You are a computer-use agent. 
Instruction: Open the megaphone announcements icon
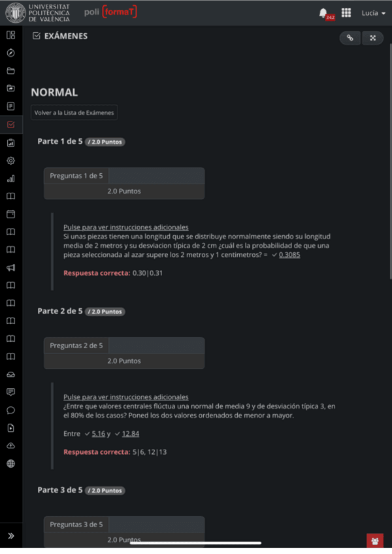point(10,267)
